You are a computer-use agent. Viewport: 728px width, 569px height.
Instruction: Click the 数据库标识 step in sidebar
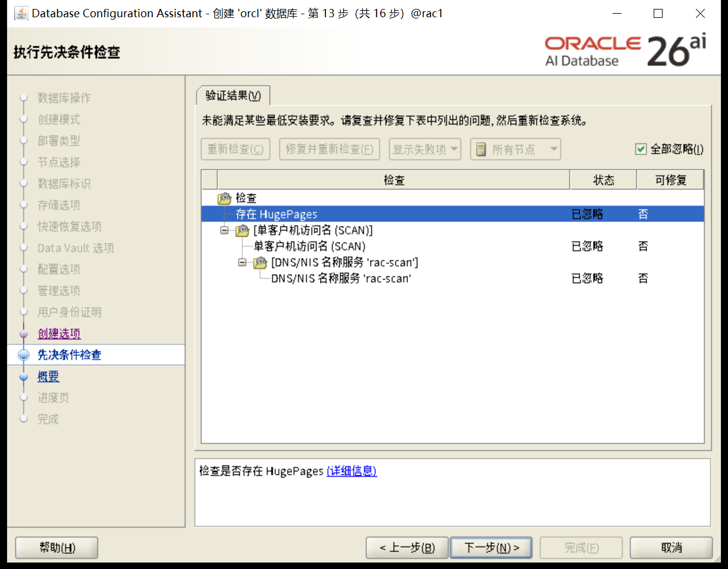click(x=64, y=184)
